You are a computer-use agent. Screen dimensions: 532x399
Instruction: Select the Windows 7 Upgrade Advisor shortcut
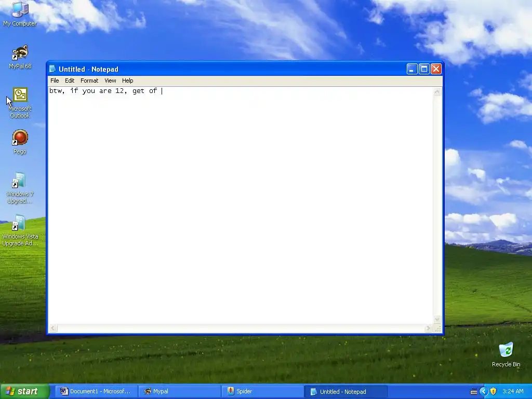coord(20,188)
